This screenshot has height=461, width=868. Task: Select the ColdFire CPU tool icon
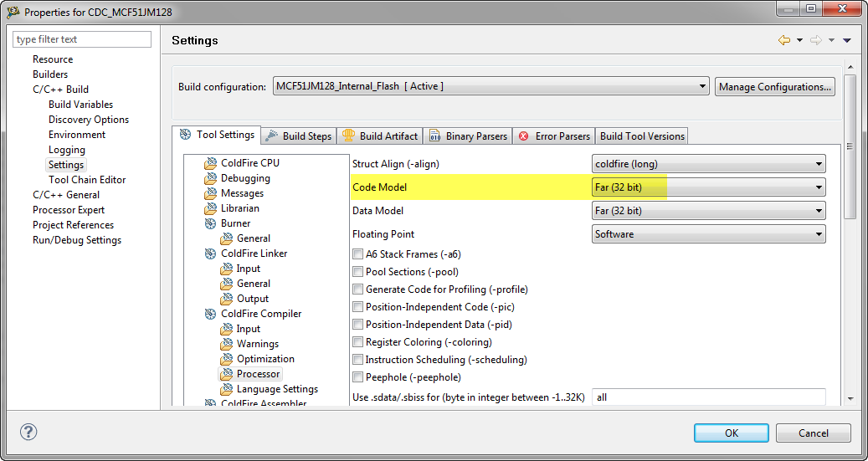click(210, 164)
